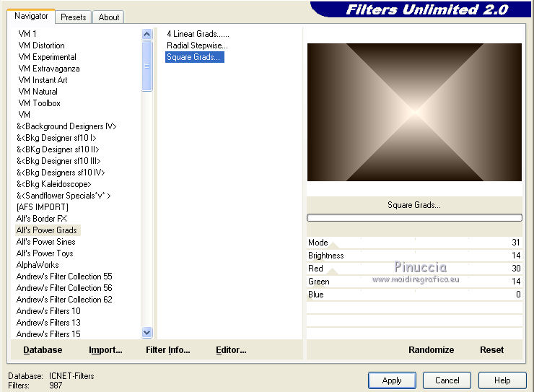Select the Bkg Kaleidoscope category
Screen dimensions: 534x392
[x=54, y=184]
